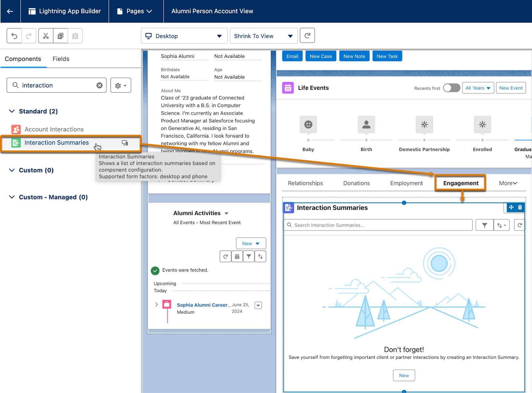
Task: Click the Email button
Action: (292, 56)
